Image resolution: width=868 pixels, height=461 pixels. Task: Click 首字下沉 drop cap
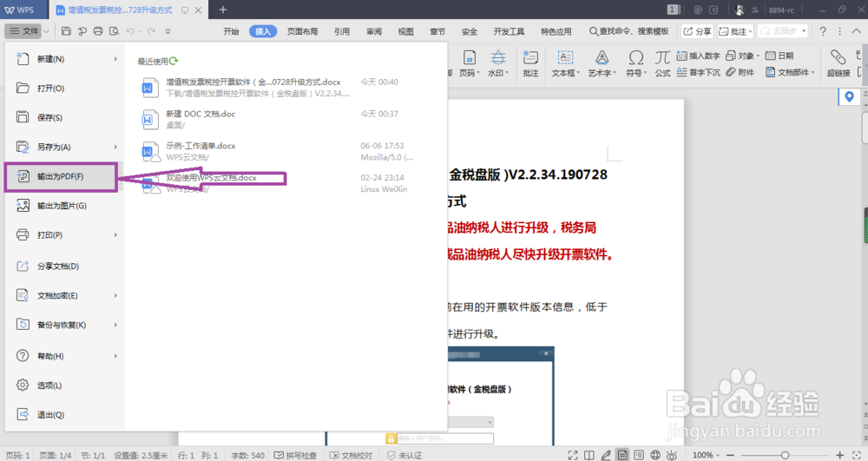click(x=699, y=72)
